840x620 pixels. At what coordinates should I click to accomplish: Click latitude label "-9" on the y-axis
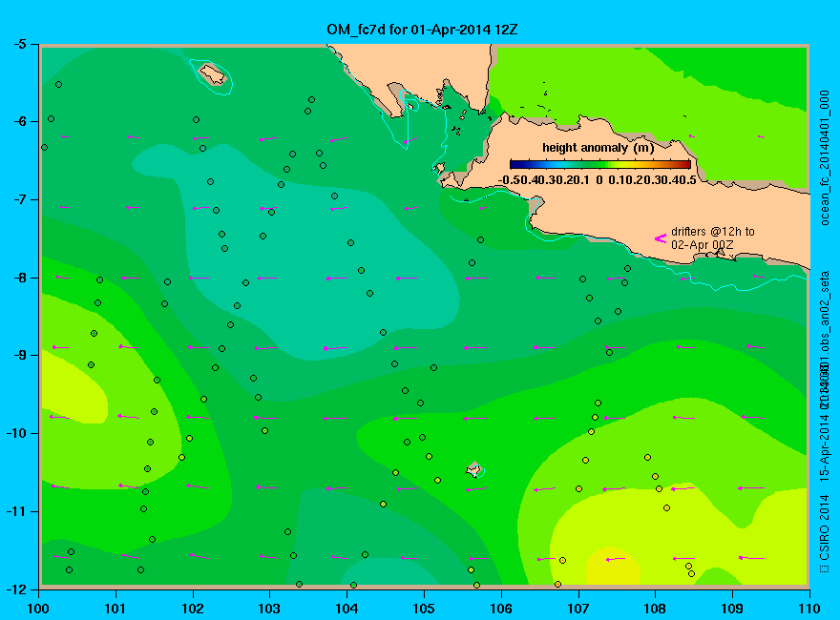pyautogui.click(x=19, y=356)
